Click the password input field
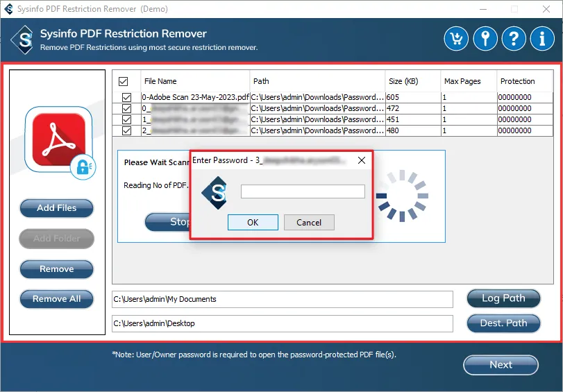563x392 pixels. point(303,191)
